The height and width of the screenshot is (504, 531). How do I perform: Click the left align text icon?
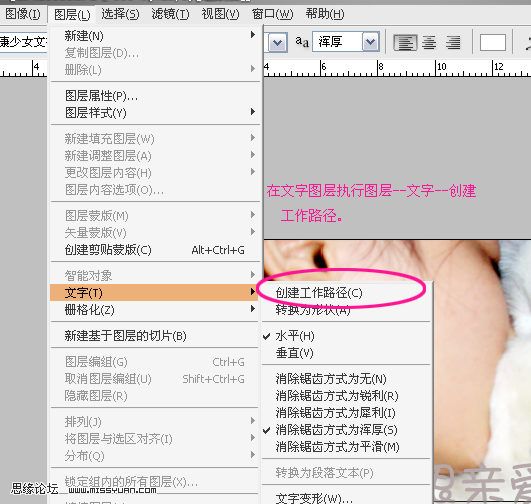click(x=405, y=43)
